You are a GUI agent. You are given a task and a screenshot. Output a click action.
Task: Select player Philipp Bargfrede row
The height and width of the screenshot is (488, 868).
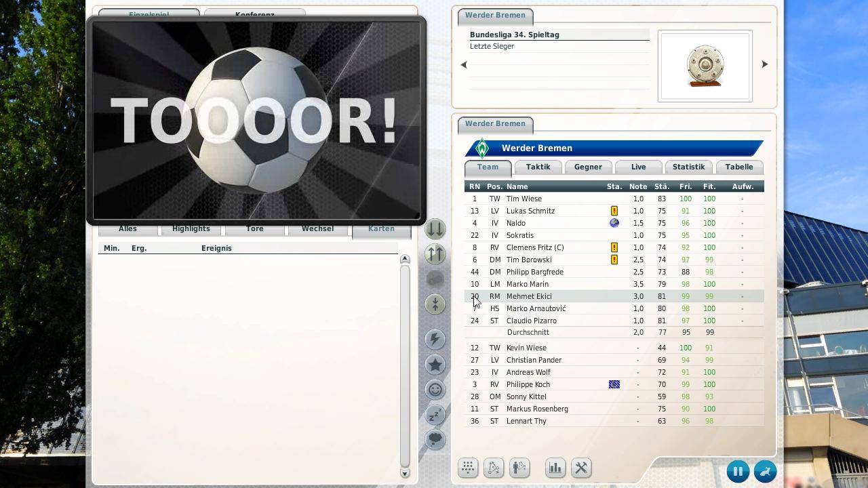[614, 272]
